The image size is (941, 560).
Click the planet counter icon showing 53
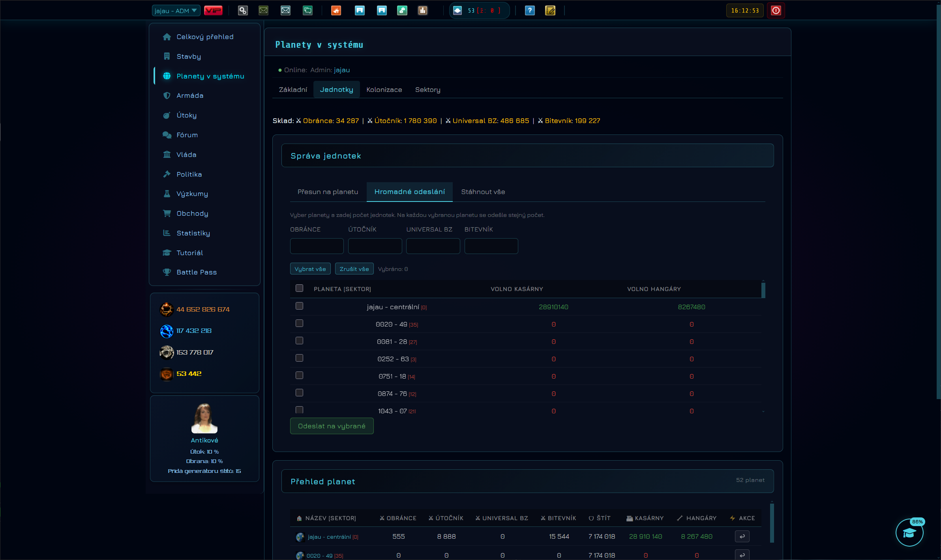tap(457, 11)
